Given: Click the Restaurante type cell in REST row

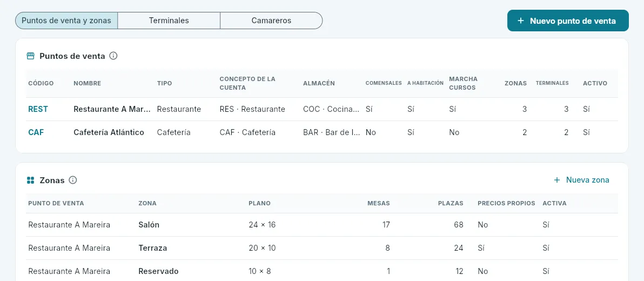Looking at the screenshot, I should 179,109.
